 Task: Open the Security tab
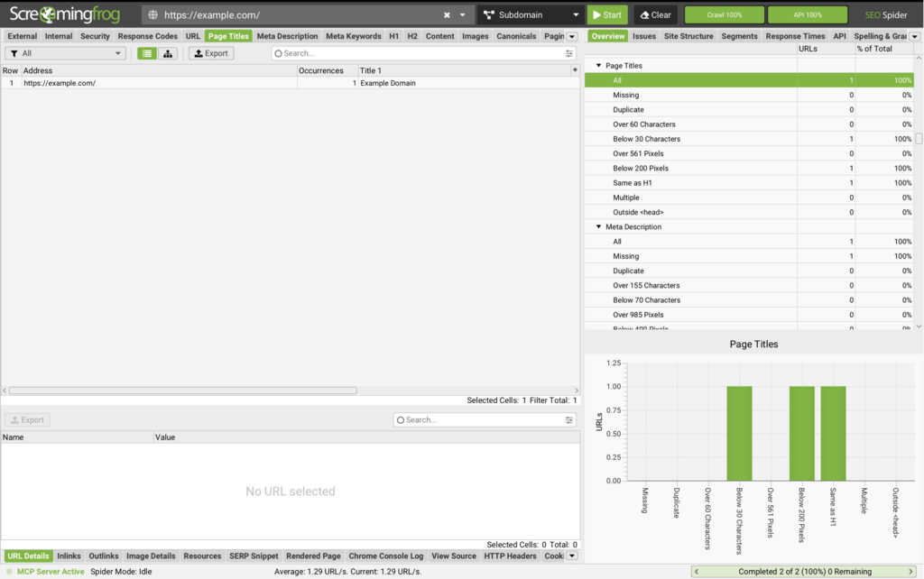pos(95,36)
